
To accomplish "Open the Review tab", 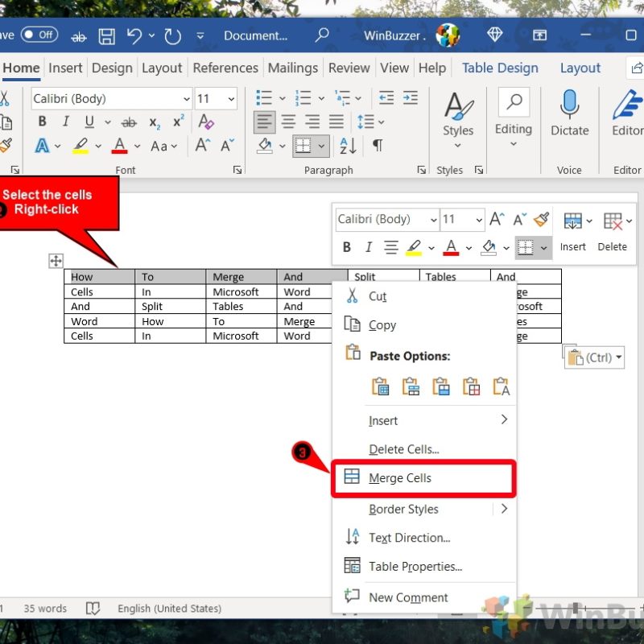I will pyautogui.click(x=349, y=68).
